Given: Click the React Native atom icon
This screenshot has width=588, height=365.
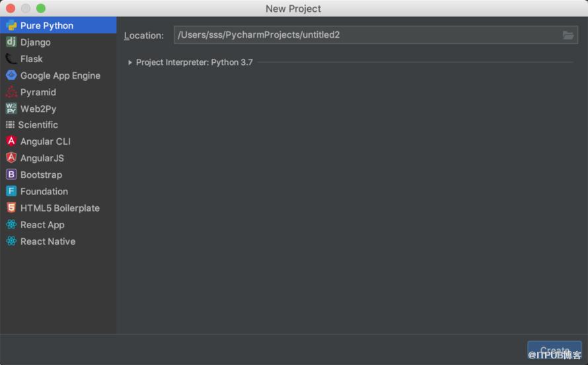Looking at the screenshot, I should (11, 241).
